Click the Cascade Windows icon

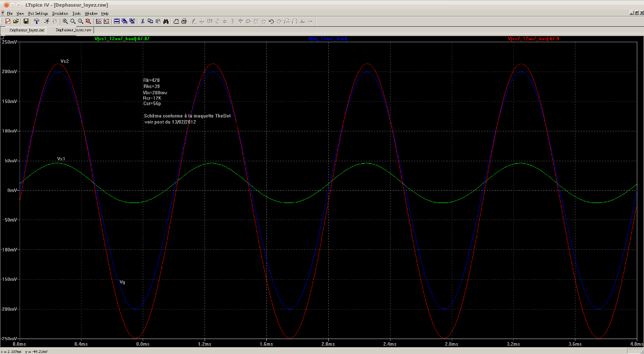pos(124,21)
